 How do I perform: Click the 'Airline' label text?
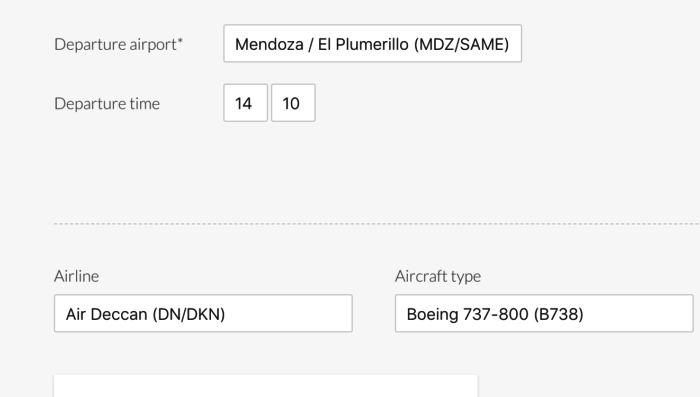click(x=76, y=276)
